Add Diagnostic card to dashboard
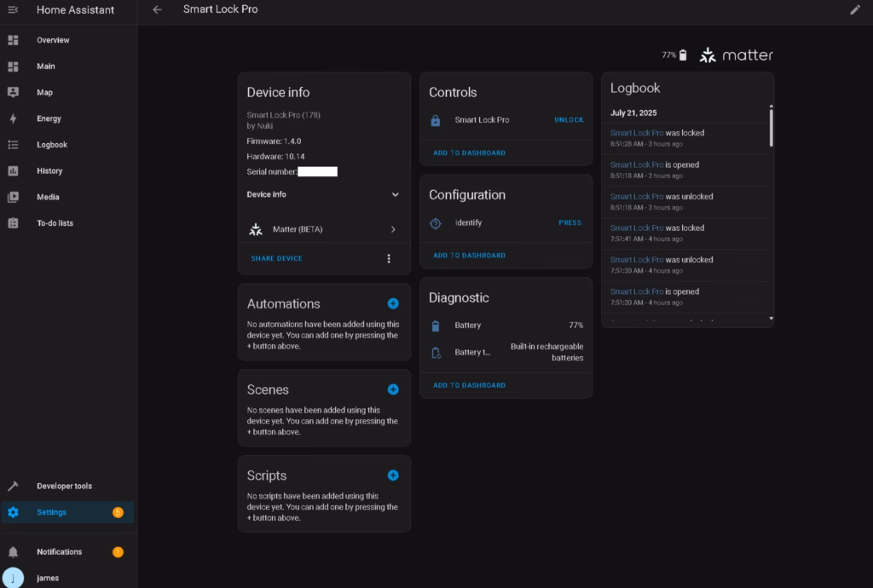Screen dimensions: 873x588 (469, 385)
